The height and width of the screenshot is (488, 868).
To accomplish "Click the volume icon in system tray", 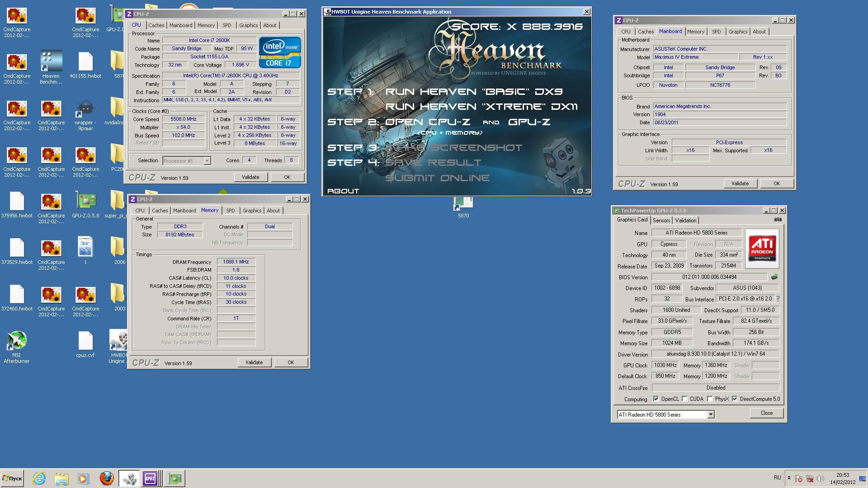I will tap(821, 478).
